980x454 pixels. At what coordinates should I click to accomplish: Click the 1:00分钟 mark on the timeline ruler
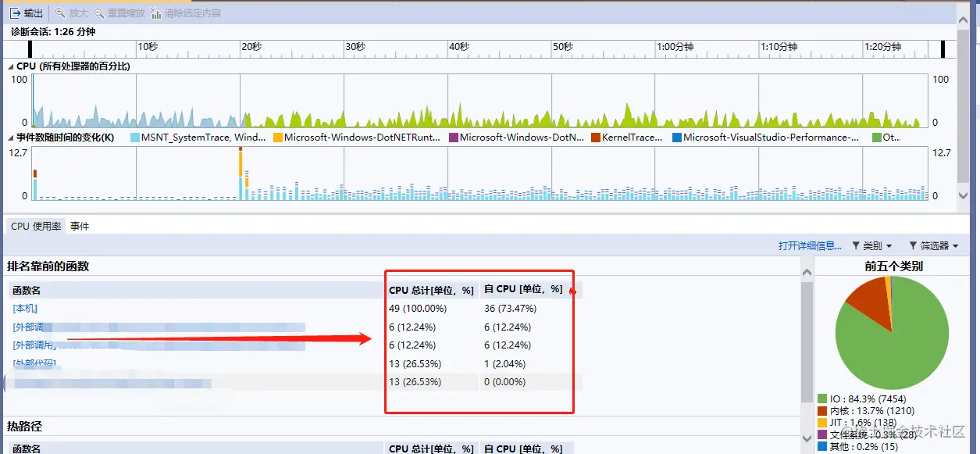675,47
